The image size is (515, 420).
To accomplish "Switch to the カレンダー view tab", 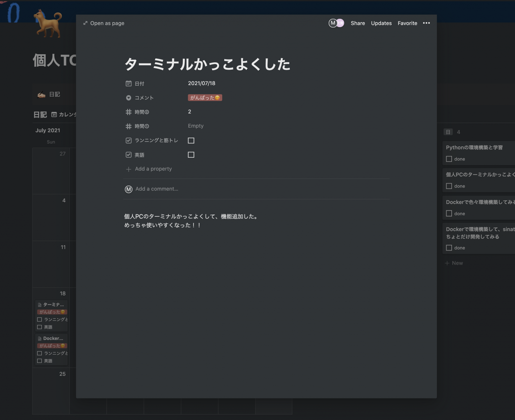I will point(66,114).
